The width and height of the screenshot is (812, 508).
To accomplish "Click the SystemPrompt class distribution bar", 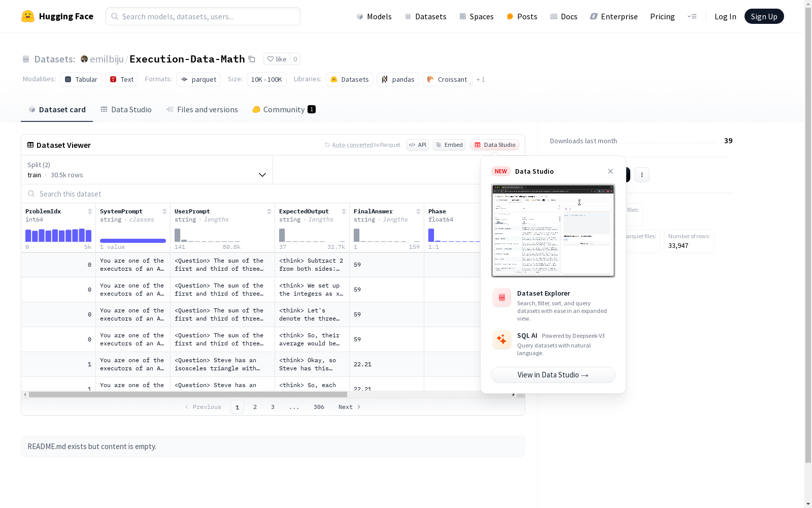I will click(x=133, y=241).
